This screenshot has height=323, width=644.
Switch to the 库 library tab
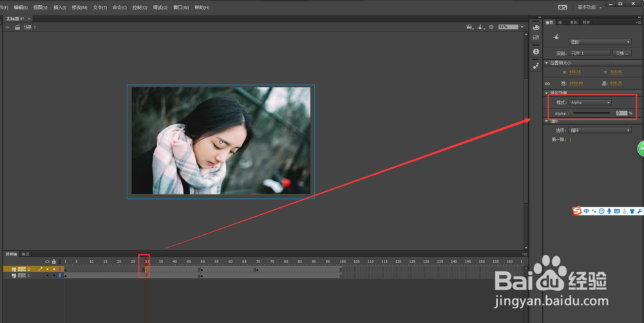pyautogui.click(x=560, y=23)
